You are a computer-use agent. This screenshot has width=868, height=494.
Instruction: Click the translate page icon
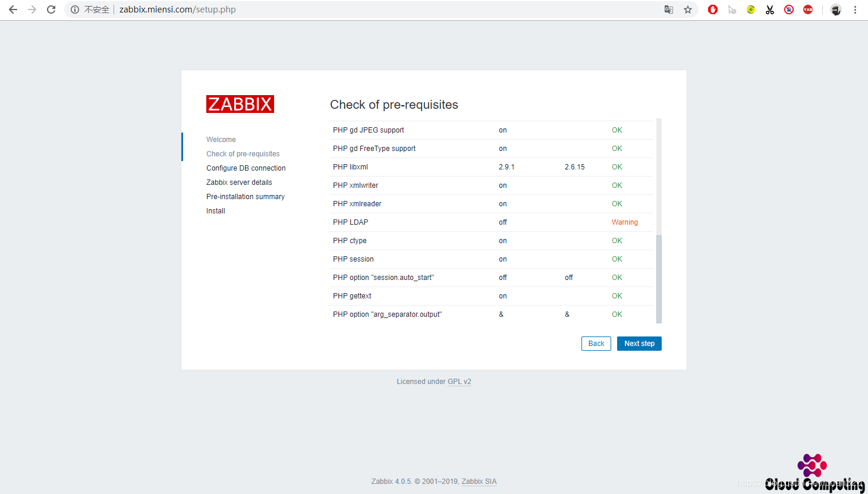pos(669,10)
